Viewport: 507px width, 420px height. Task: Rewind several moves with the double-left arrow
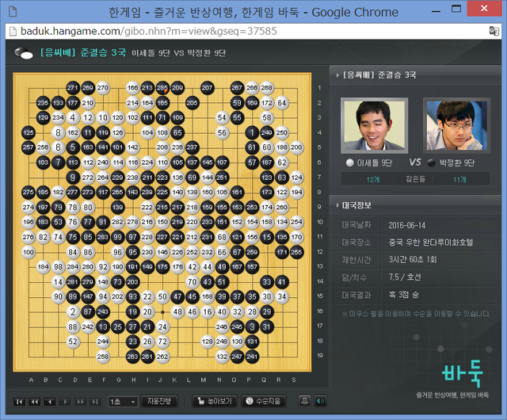click(x=34, y=402)
